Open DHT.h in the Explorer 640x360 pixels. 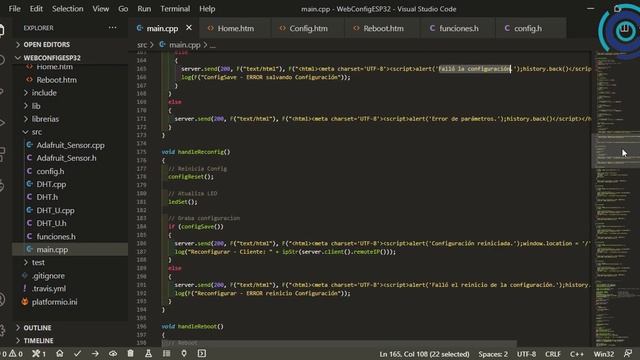pyautogui.click(x=47, y=198)
